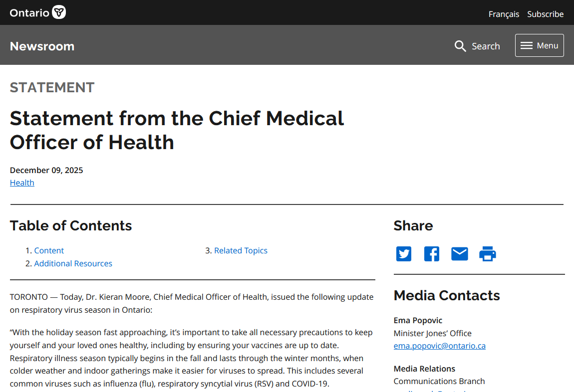Print this statement using printer icon
Viewport: 574px width, 392px height.
click(x=488, y=254)
